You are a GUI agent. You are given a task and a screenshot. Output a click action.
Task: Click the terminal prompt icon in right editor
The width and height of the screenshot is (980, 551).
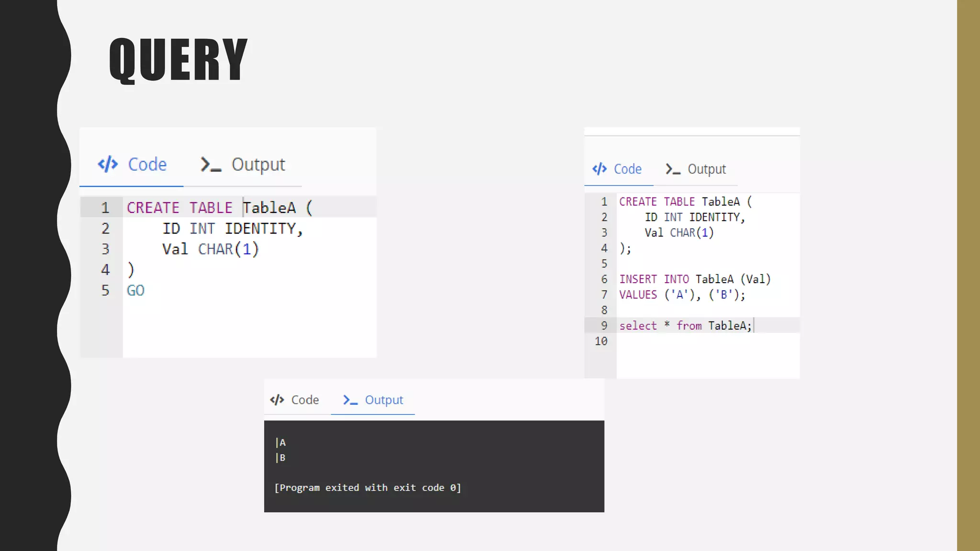point(673,169)
